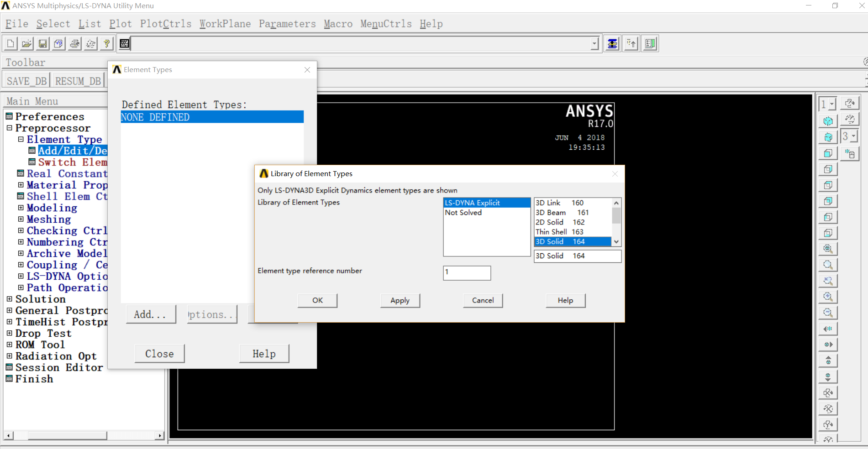Click the Add... button in Element Types

[x=151, y=314]
